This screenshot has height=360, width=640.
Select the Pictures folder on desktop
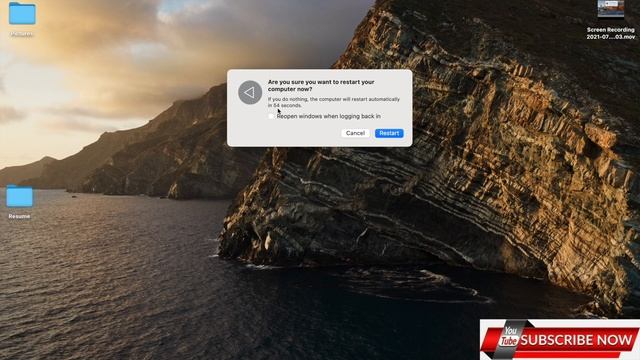(22, 13)
